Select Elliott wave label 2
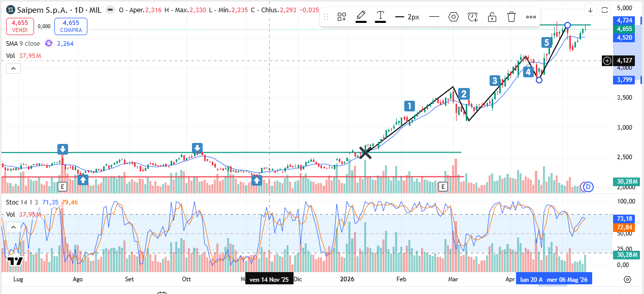Viewport: 644px width, 294px height. pos(464,94)
